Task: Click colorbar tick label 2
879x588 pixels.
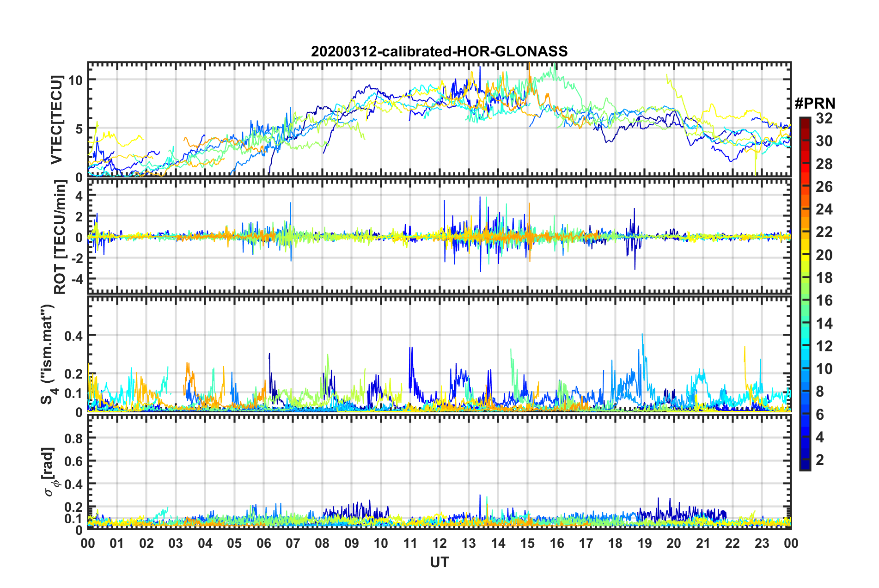Action: click(819, 460)
